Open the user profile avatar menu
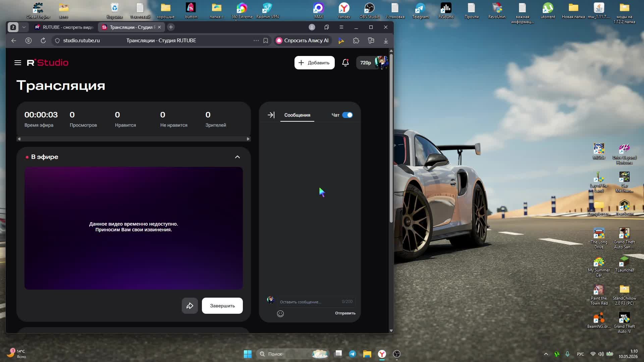Viewport: 644px width, 362px height. coord(381,63)
